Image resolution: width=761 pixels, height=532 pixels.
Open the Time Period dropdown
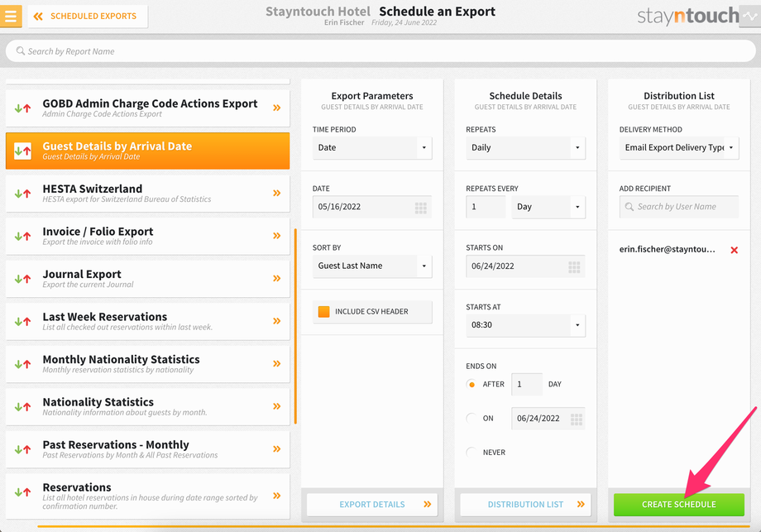click(x=372, y=147)
